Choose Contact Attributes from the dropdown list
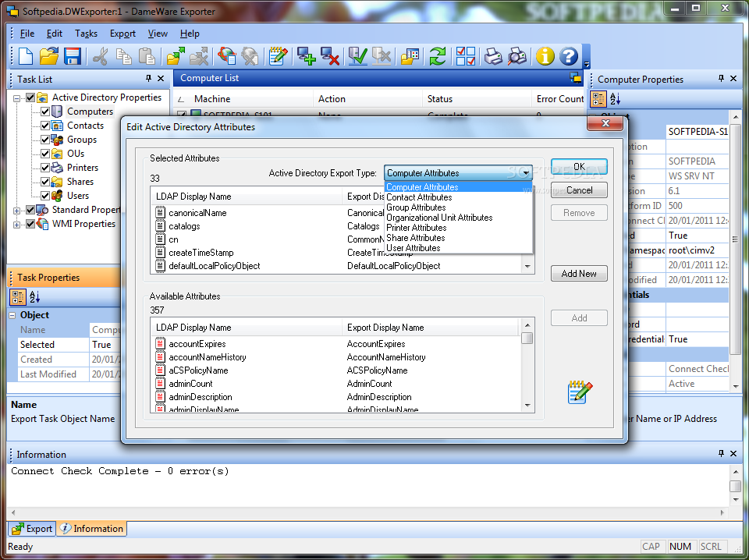 click(419, 197)
